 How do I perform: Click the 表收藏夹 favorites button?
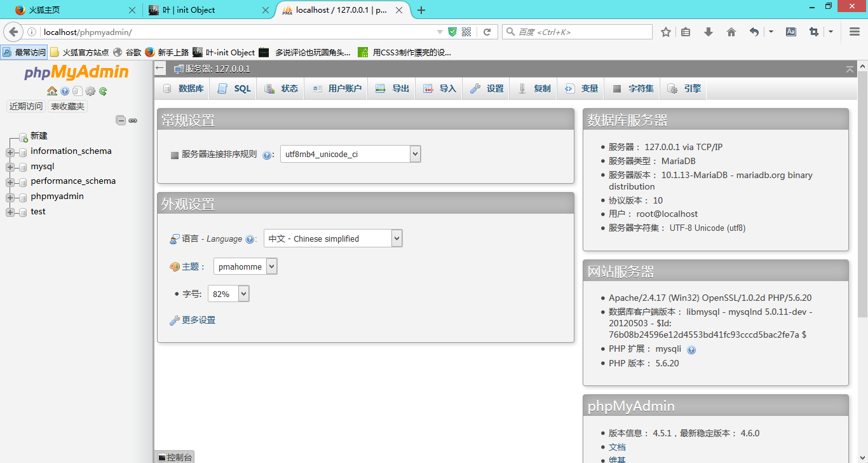click(x=67, y=107)
